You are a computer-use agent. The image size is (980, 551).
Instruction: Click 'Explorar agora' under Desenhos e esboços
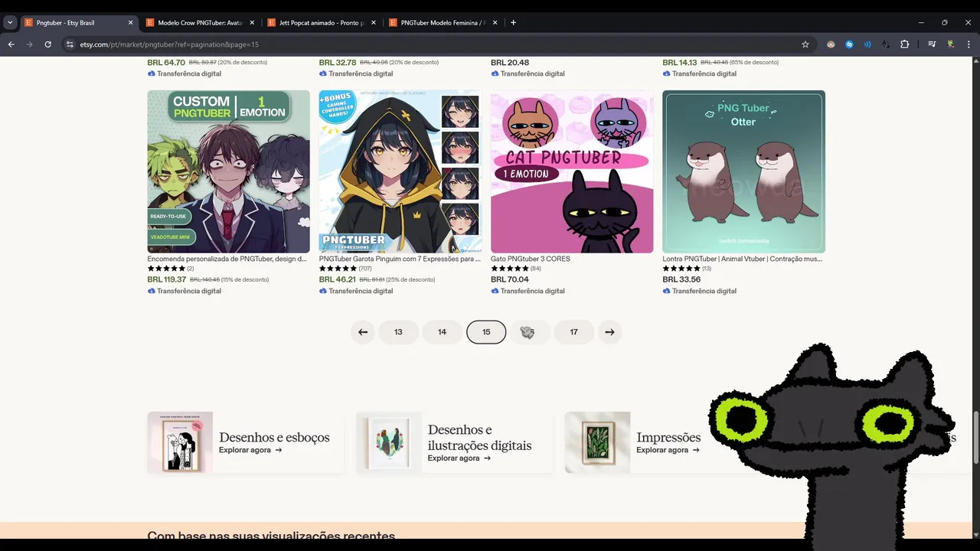click(250, 450)
